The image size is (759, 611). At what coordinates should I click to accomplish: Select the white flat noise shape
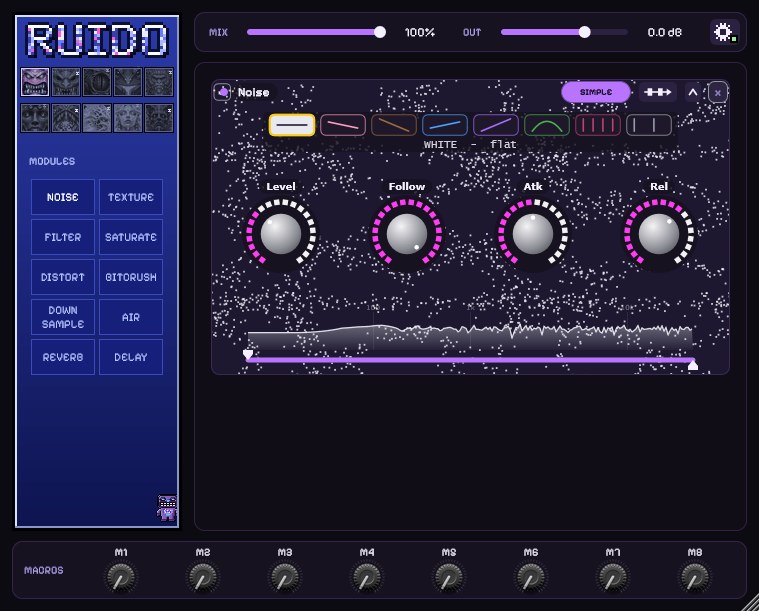coord(292,125)
